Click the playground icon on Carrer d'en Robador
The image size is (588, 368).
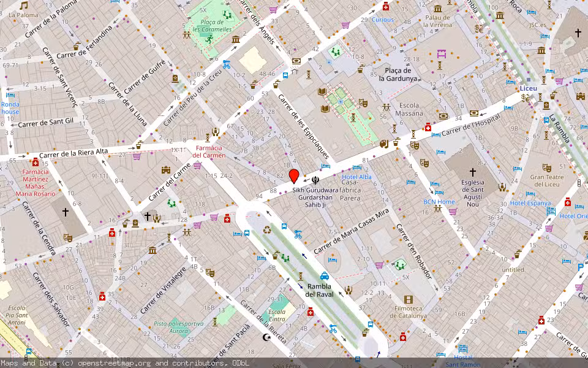(399, 266)
